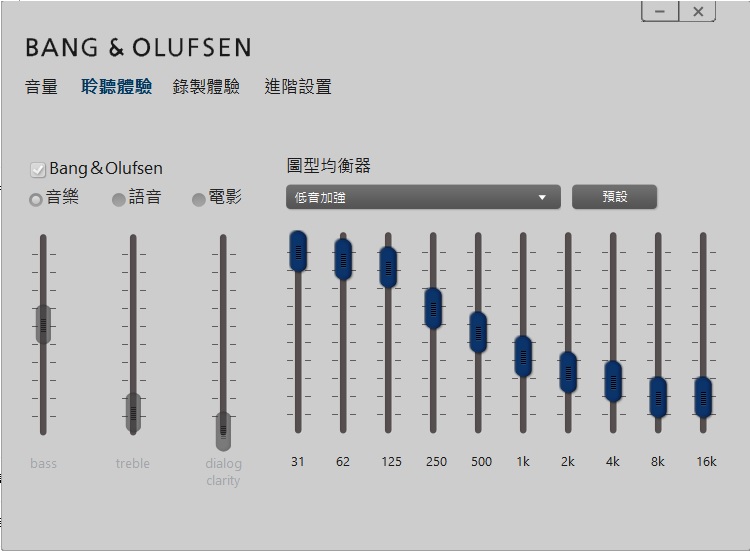750x551 pixels.
Task: Click the 'treble' slider label
Action: [x=132, y=463]
